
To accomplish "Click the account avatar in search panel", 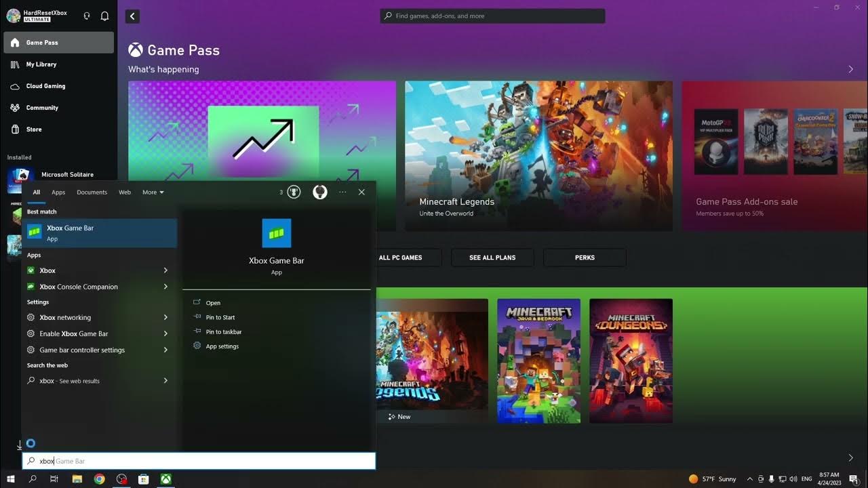I will click(320, 192).
